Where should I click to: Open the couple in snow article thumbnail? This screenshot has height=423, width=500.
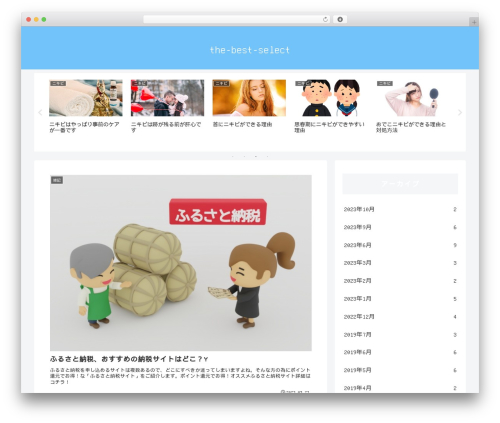(167, 98)
